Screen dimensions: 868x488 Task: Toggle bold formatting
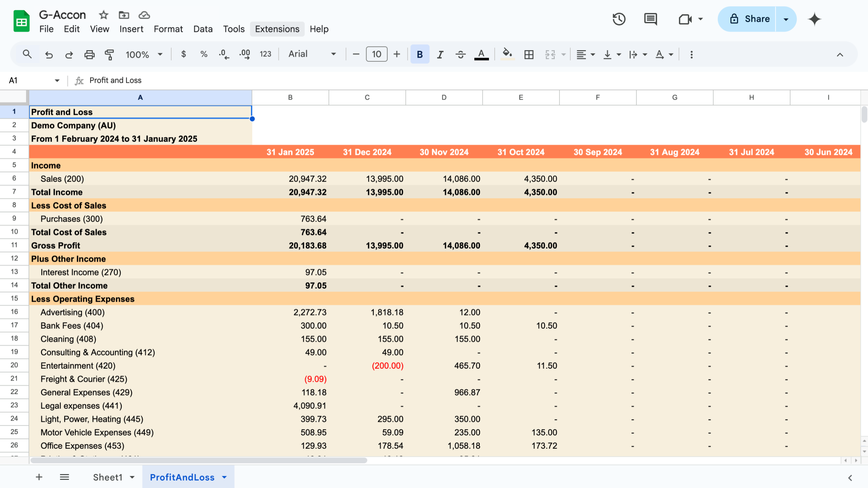point(419,54)
